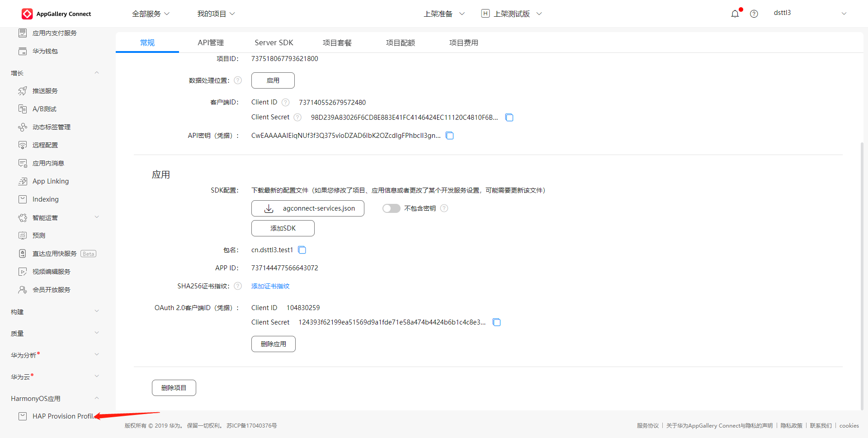Image resolution: width=868 pixels, height=438 pixels.
Task: Expand the 构建 sidebar section
Action: 97,311
